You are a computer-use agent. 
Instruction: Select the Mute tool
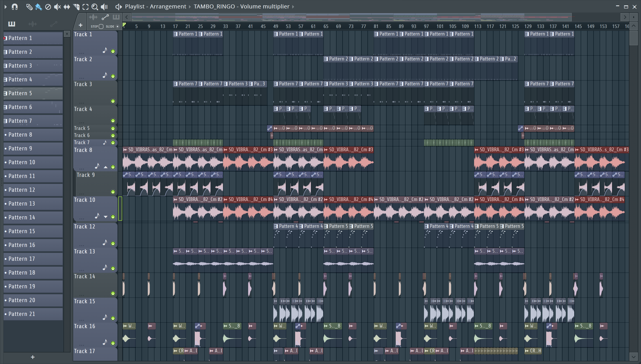tap(57, 7)
